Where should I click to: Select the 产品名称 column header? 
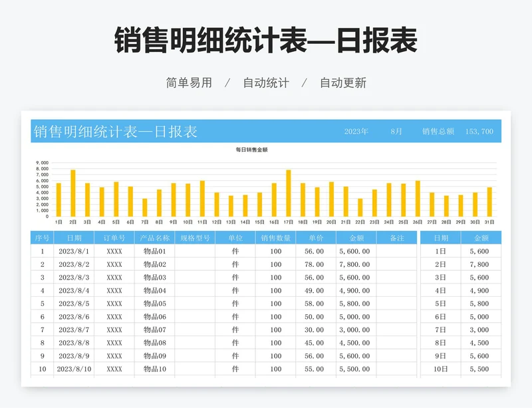coord(155,238)
